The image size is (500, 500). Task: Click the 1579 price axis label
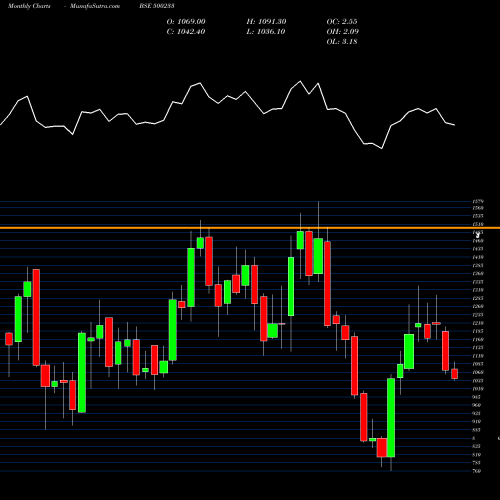pos(478,201)
